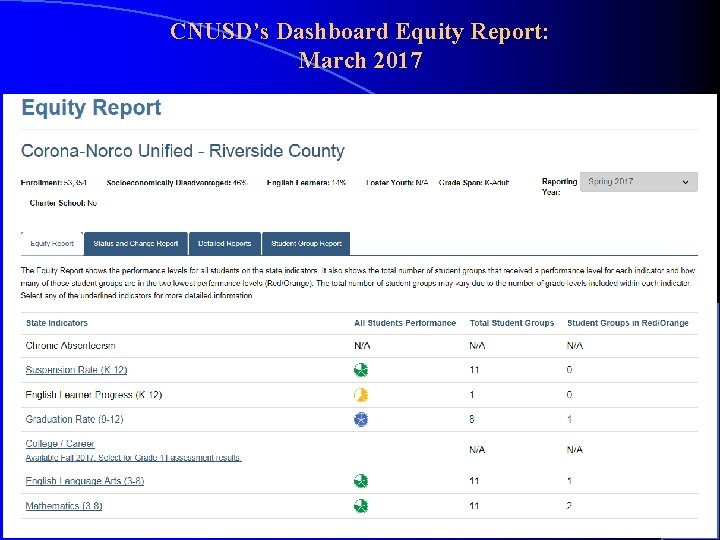
Task: Click the green Suspension Rate performance icon
Action: 361,370
